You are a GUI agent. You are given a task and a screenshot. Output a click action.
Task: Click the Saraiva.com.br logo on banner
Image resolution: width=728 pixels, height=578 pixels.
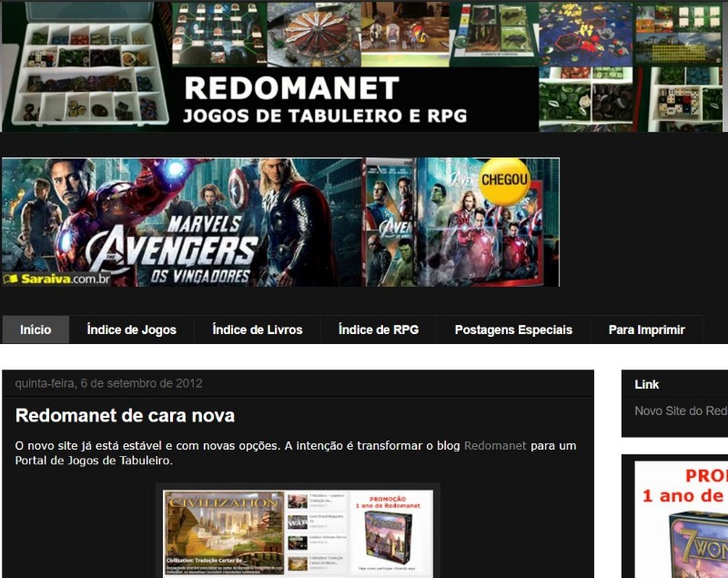click(56, 279)
